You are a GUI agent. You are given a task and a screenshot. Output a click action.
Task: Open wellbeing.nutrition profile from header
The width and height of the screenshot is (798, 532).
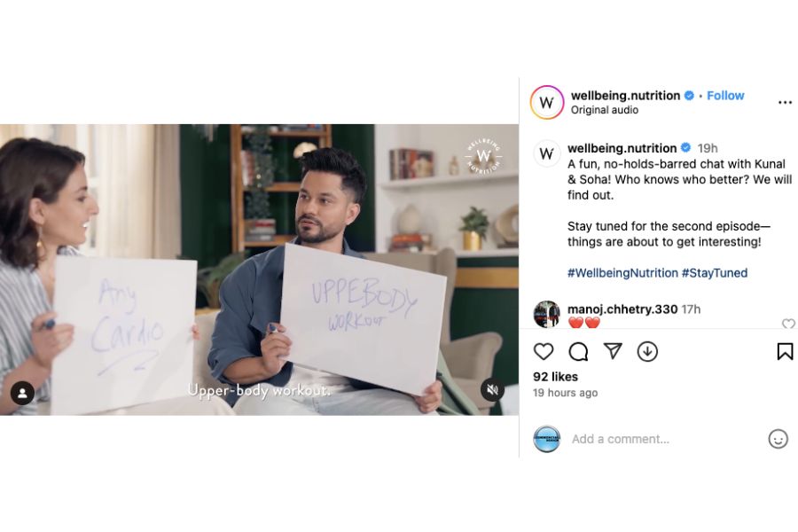(625, 96)
